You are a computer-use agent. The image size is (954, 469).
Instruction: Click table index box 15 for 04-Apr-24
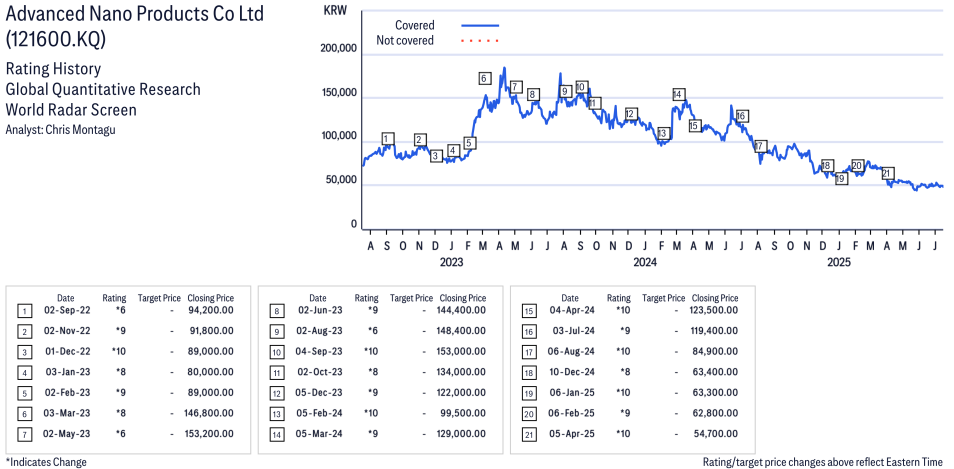(x=528, y=311)
